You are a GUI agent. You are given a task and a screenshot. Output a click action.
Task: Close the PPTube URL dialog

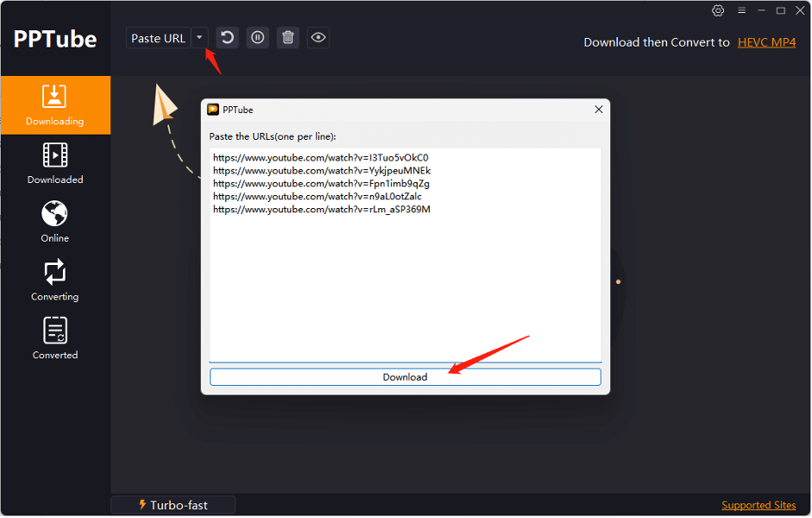pos(598,110)
